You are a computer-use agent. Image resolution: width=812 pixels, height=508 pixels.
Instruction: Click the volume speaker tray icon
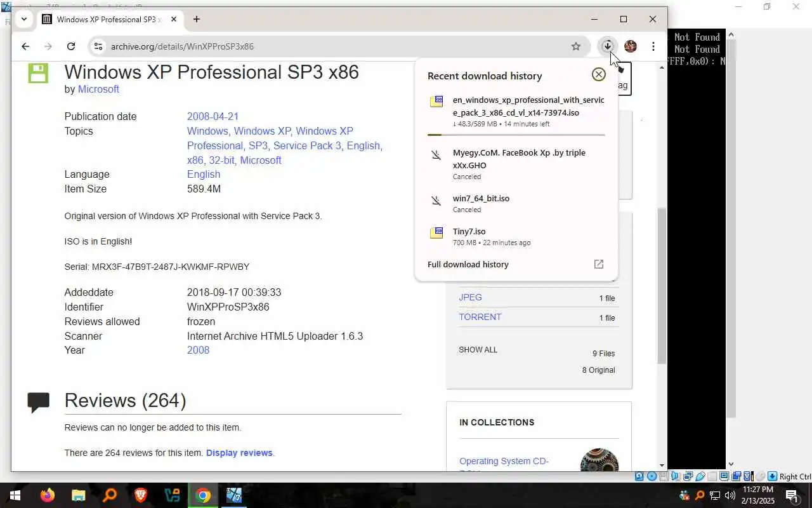tap(730, 495)
